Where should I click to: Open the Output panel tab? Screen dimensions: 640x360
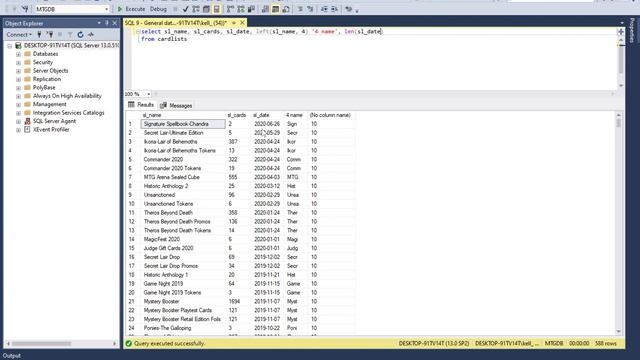(12, 356)
